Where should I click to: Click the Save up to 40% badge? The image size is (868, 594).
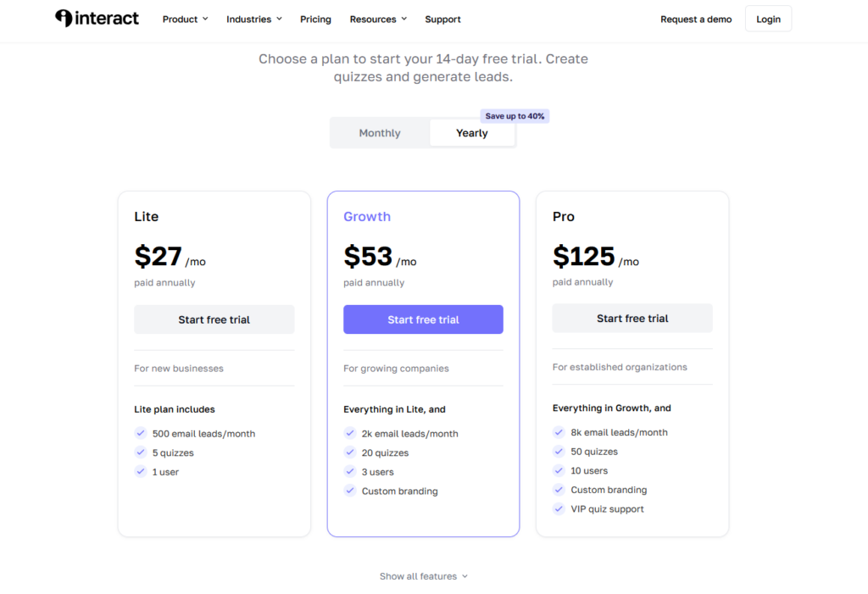click(515, 116)
